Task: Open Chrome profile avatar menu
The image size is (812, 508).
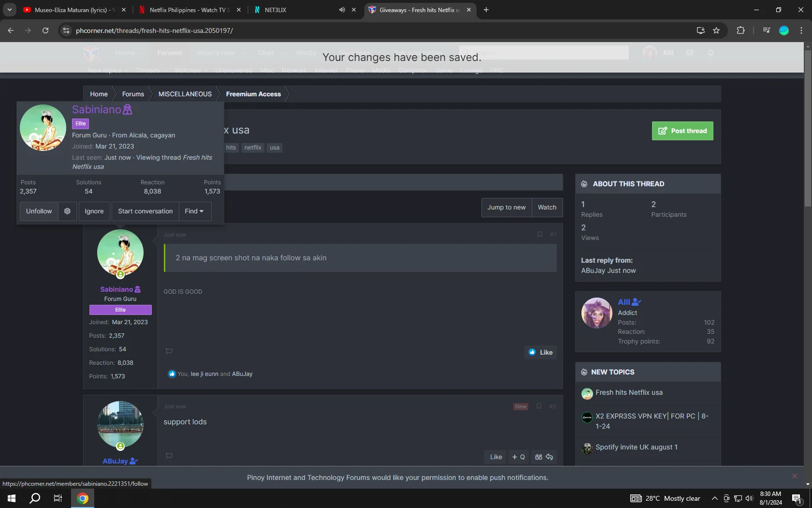Action: 784,30
